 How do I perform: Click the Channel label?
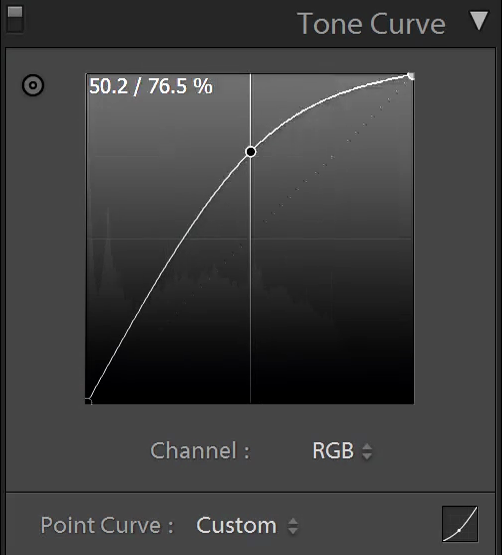(200, 451)
